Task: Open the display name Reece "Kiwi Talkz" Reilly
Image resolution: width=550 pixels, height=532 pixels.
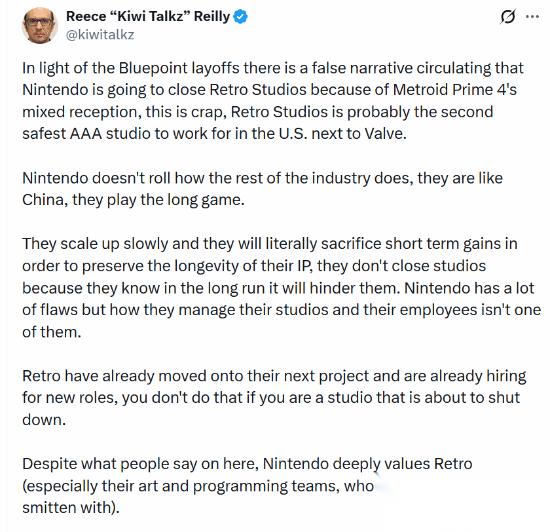Action: [148, 16]
